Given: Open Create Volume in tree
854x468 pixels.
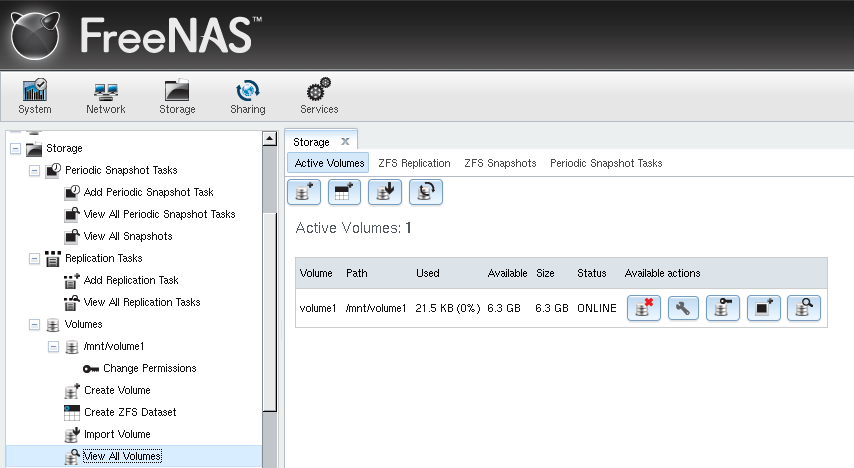Looking at the screenshot, I should (117, 391).
